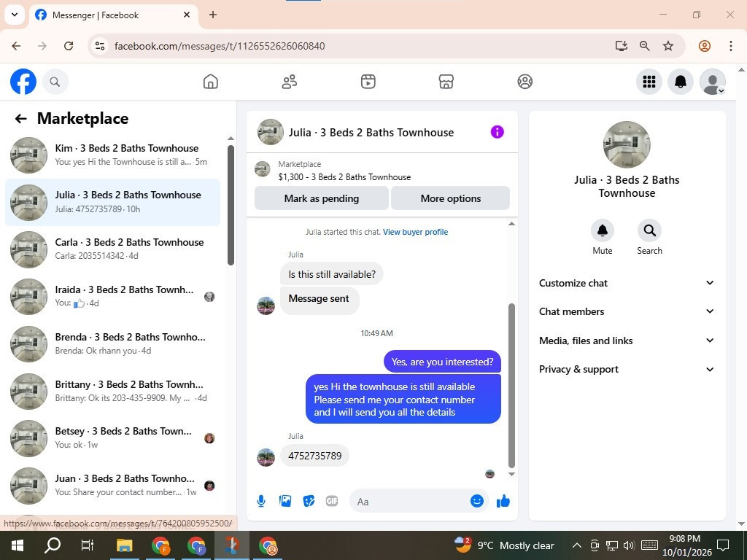Choose a sticker with the sticker icon
Viewport: 747px width, 560px height.
click(309, 501)
